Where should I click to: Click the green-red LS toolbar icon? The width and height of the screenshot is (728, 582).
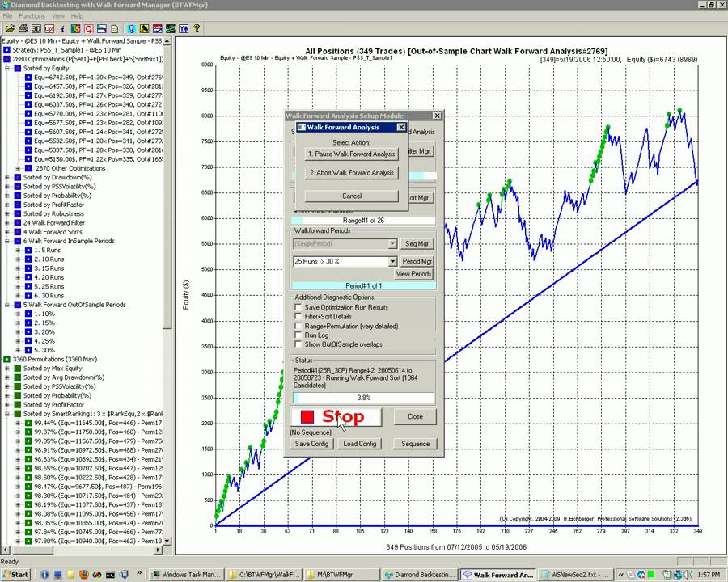click(x=76, y=29)
